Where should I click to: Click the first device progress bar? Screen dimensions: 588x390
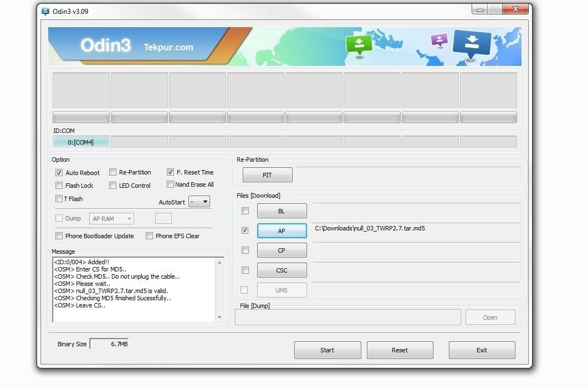[x=81, y=117]
